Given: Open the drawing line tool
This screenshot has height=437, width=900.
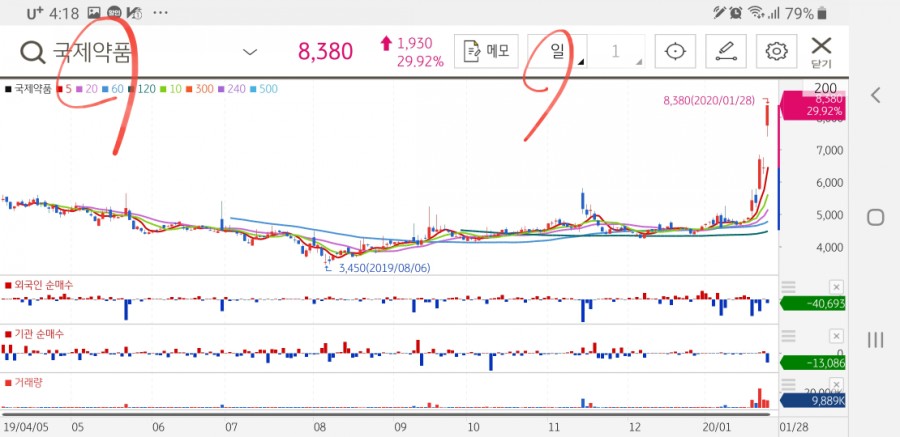Looking at the screenshot, I should click(x=726, y=51).
